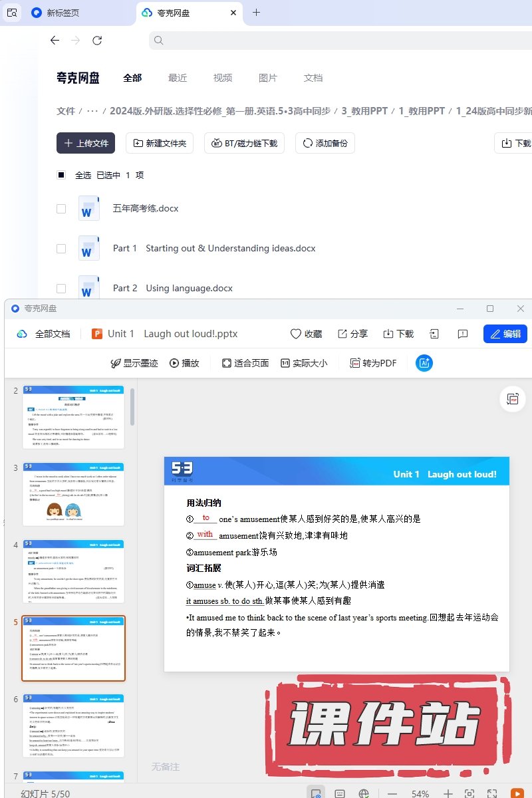532x798 pixels.
Task: Zoom out using the minus icon
Action: click(392, 793)
